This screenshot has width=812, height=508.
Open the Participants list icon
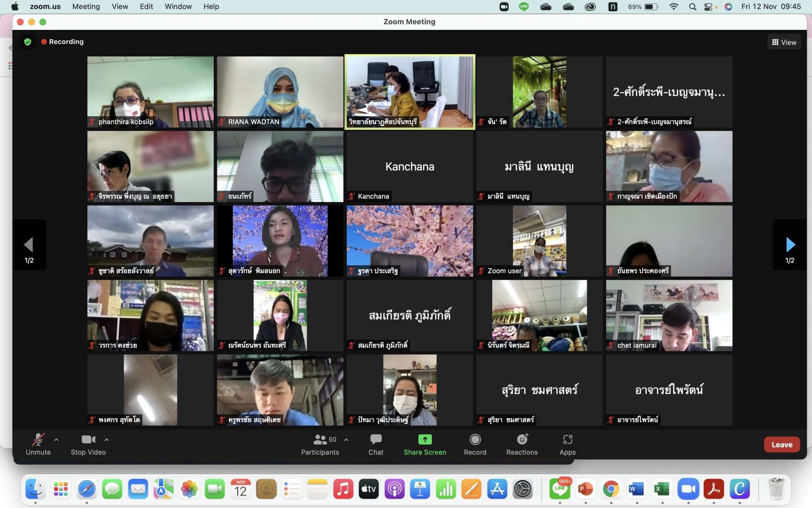point(320,440)
